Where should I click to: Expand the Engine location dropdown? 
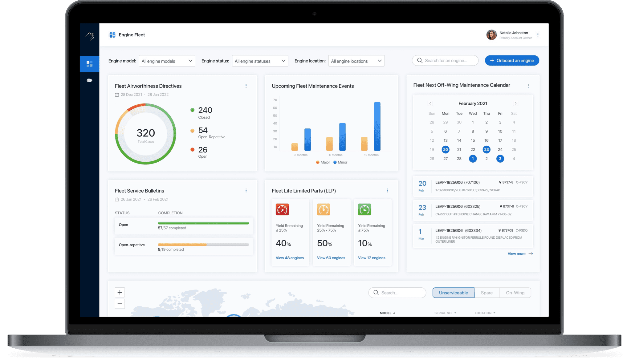(x=356, y=61)
